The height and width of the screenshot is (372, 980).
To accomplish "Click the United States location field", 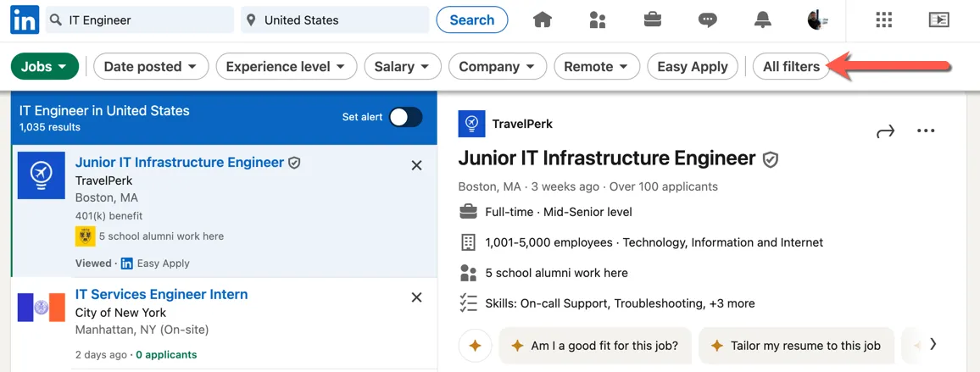I will coord(335,20).
